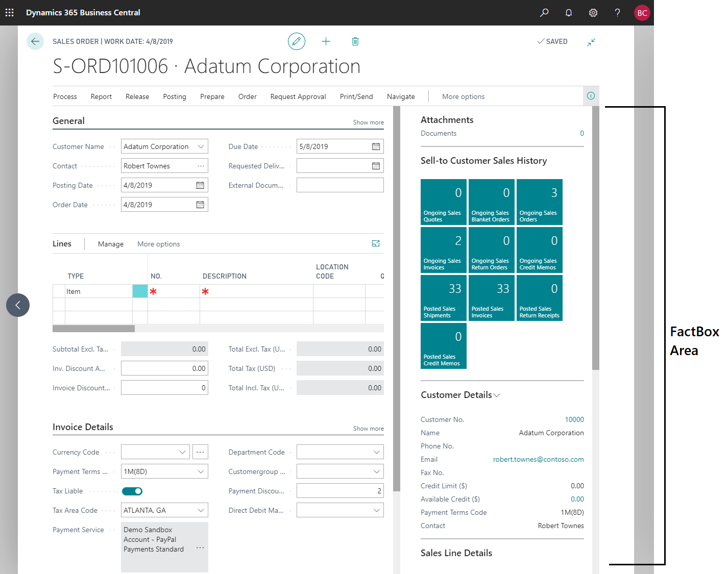The height and width of the screenshot is (574, 728).
Task: Click the edit pencil icon
Action: (297, 41)
